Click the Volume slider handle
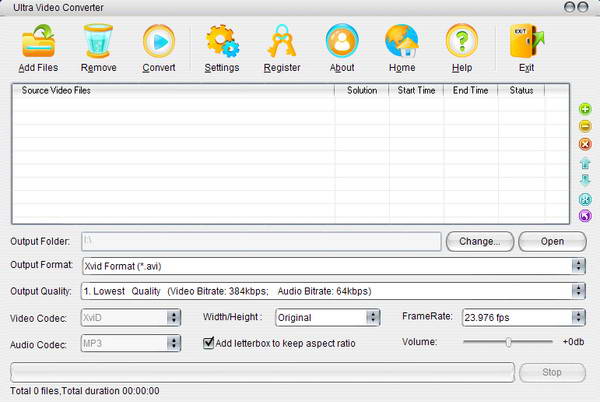 point(508,342)
